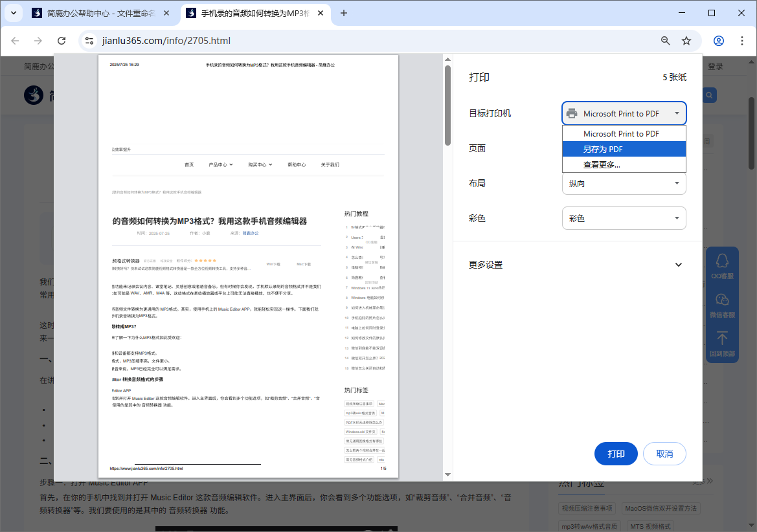Click the site info icon in the address bar
This screenshot has width=757, height=532.
87,40
